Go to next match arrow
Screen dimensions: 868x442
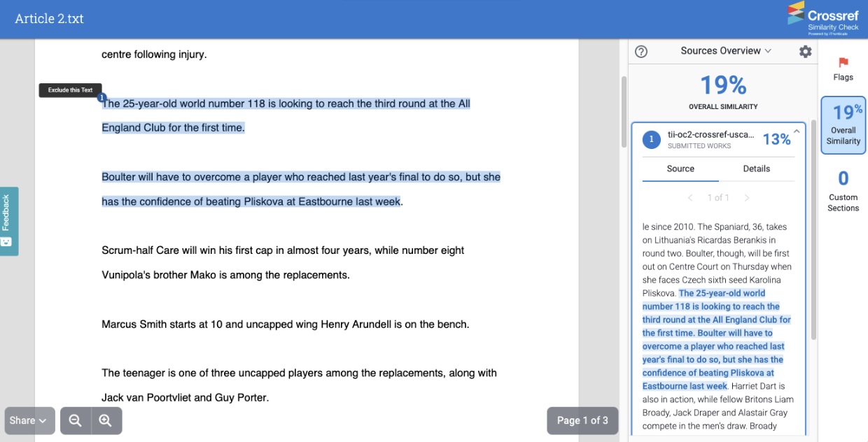click(x=747, y=198)
